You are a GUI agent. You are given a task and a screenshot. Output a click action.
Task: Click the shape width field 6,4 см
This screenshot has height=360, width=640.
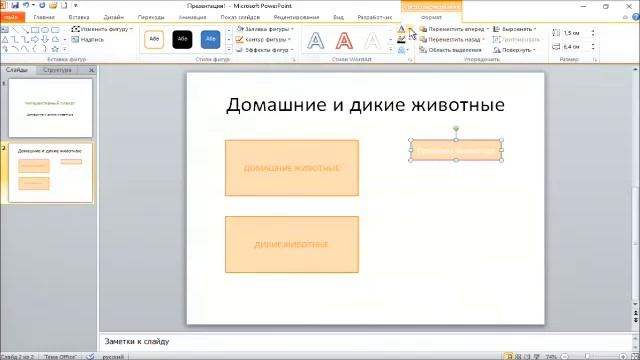[576, 47]
